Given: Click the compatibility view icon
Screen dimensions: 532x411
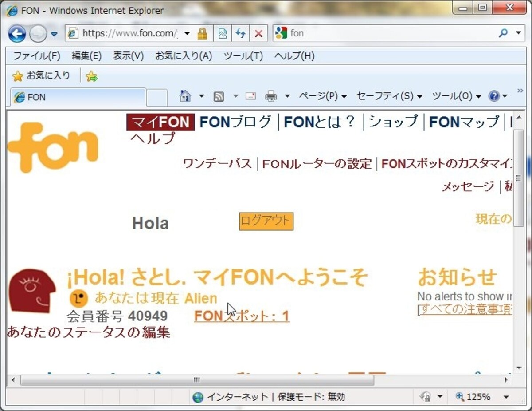Looking at the screenshot, I should point(223,33).
